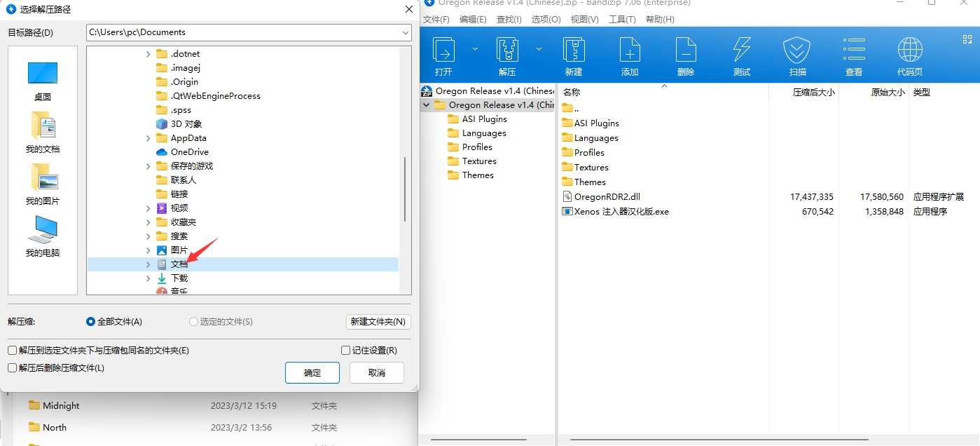Open the 工具(T) menu
Screen dimensions: 980x446
(622, 20)
